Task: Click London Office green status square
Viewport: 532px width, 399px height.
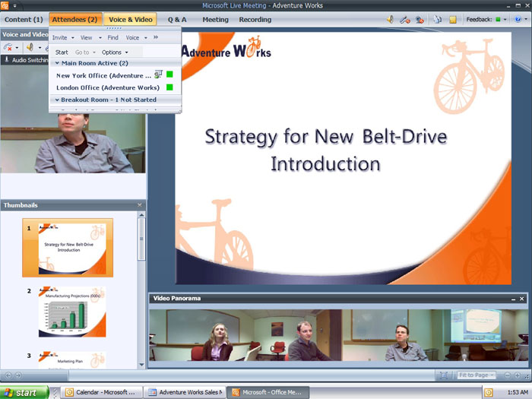Action: point(169,87)
